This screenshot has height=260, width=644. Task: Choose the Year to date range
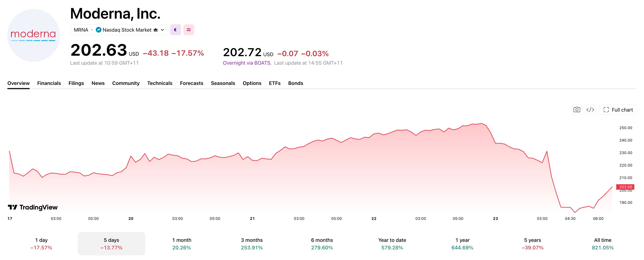392,244
